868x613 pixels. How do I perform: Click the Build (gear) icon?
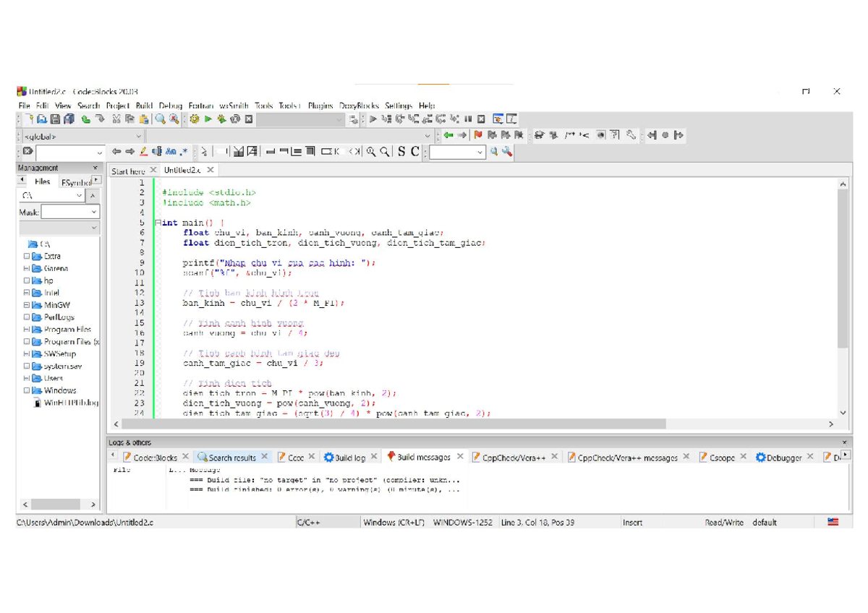195,119
